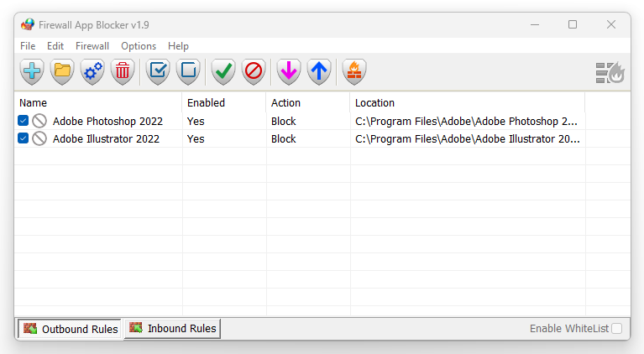Open Firewall Settings via brick wall flame icon
Image resolution: width=644 pixels, height=354 pixels.
tap(354, 72)
